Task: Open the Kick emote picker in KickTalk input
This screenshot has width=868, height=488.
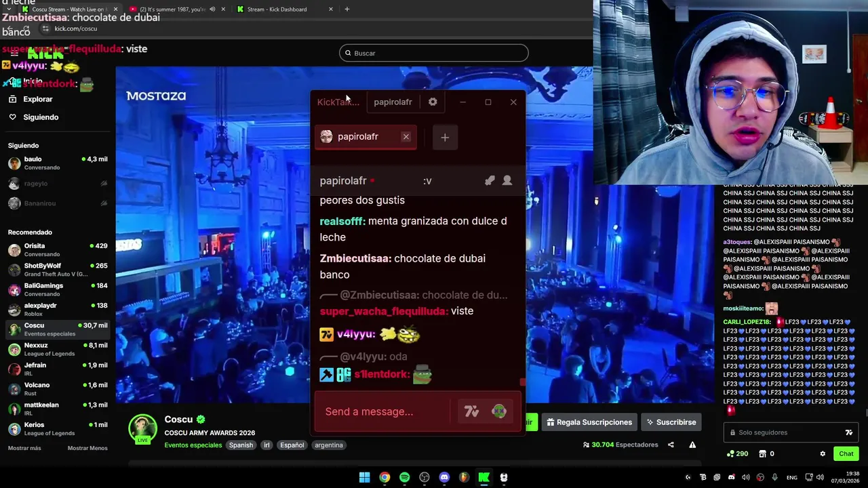Action: coord(498,411)
